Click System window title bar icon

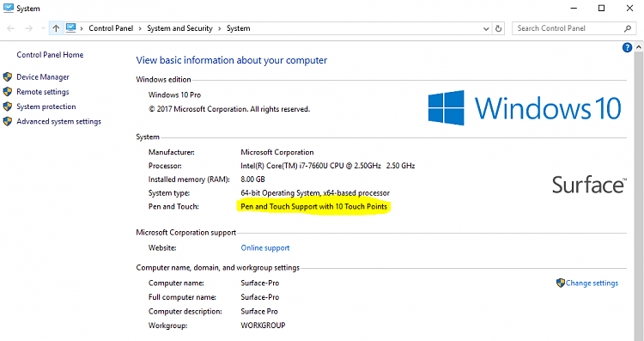[9, 9]
